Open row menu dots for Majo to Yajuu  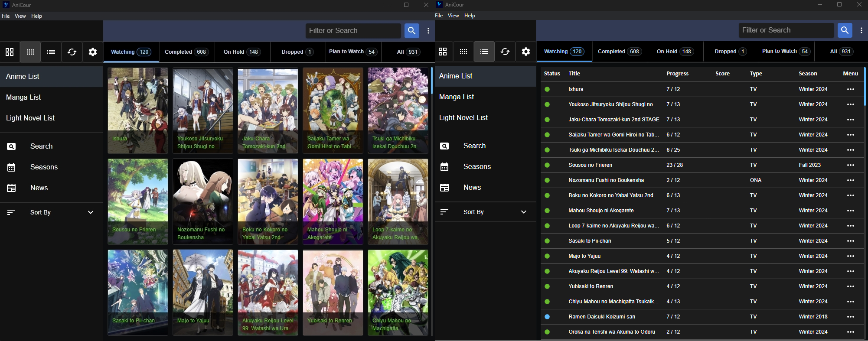[x=851, y=256]
